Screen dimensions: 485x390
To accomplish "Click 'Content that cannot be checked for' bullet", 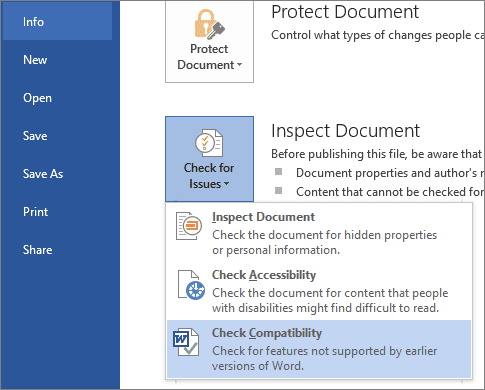I will [x=390, y=192].
